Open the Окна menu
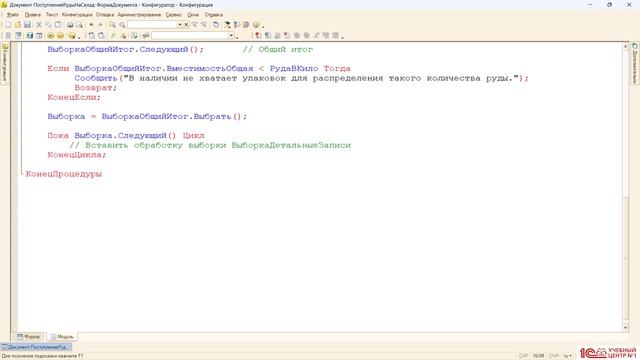Image resolution: width=640 pixels, height=360 pixels. [193, 15]
